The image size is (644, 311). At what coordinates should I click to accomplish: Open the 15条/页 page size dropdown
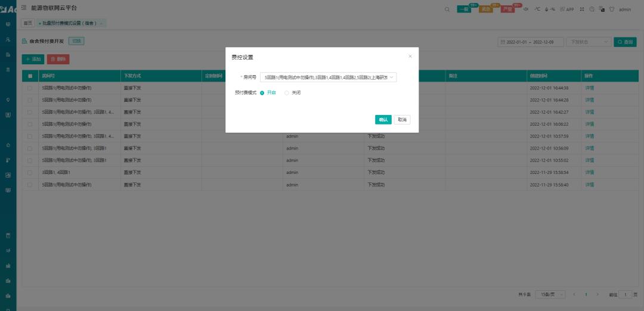(550, 294)
